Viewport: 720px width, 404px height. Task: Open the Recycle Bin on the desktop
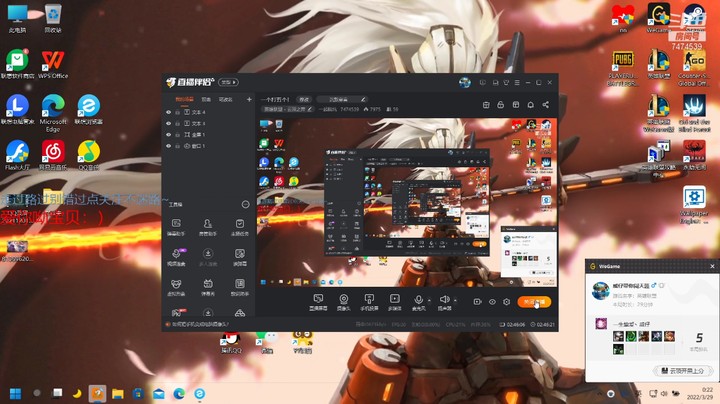coord(53,18)
